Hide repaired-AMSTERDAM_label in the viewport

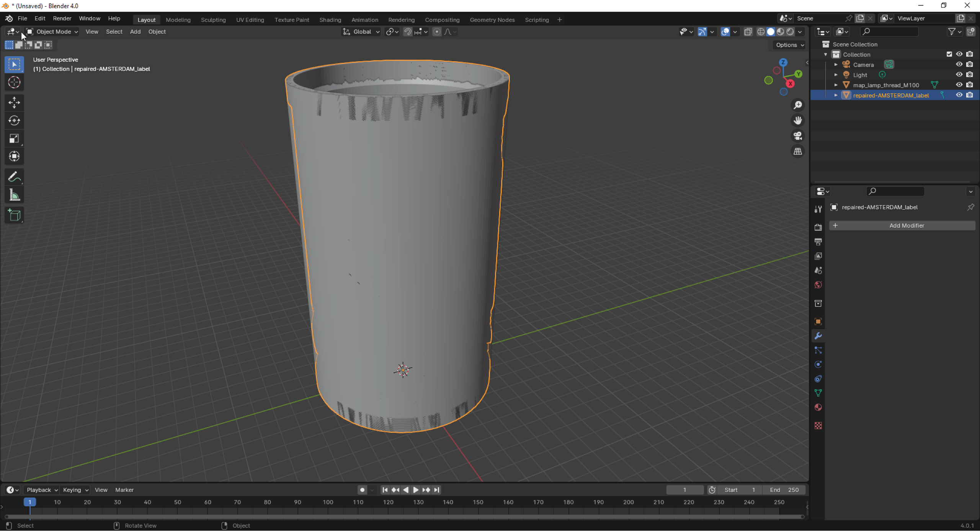[959, 95]
